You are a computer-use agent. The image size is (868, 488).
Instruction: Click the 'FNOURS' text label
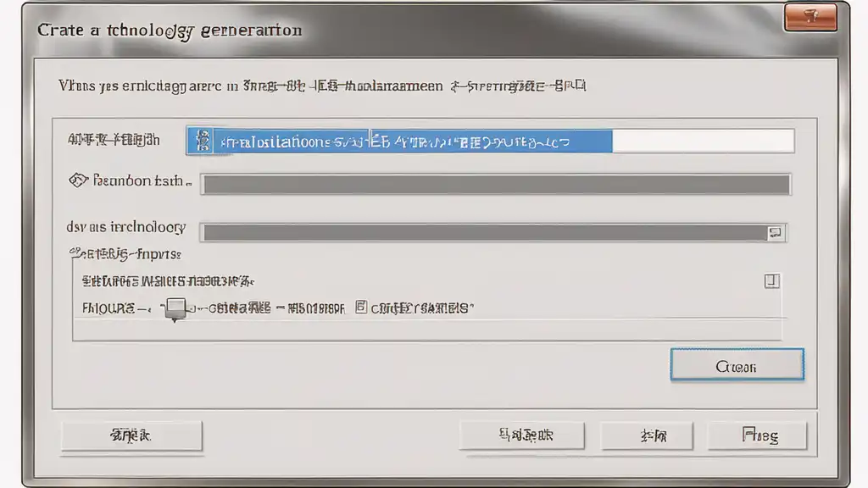[x=108, y=308]
